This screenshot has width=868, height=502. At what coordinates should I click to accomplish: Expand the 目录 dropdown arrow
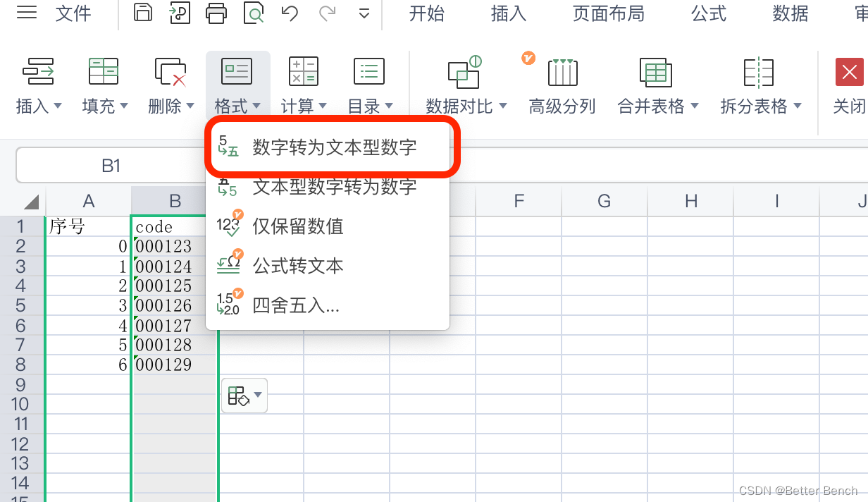tap(389, 106)
